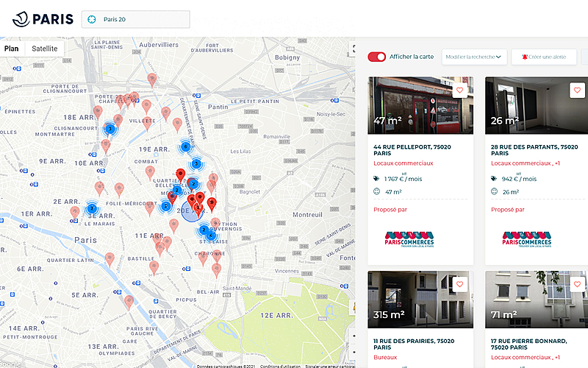Toggle the Afficher la carte switch
588x368 pixels.
click(376, 57)
